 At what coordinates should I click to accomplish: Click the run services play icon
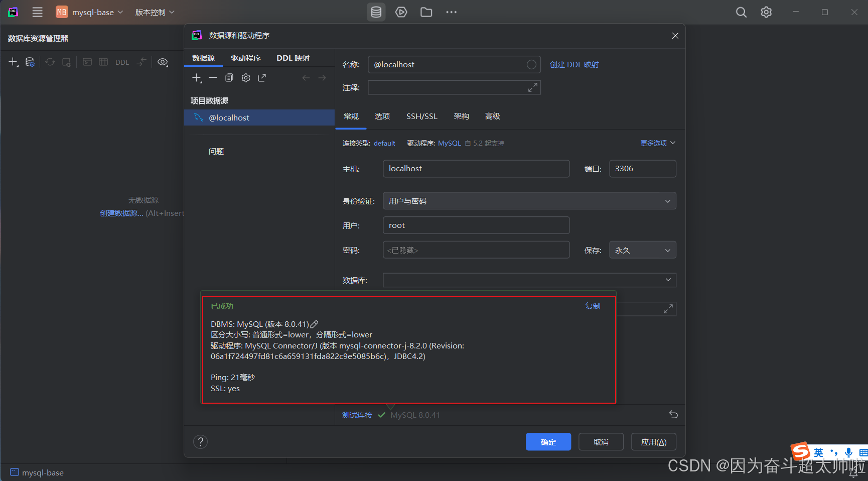(401, 12)
